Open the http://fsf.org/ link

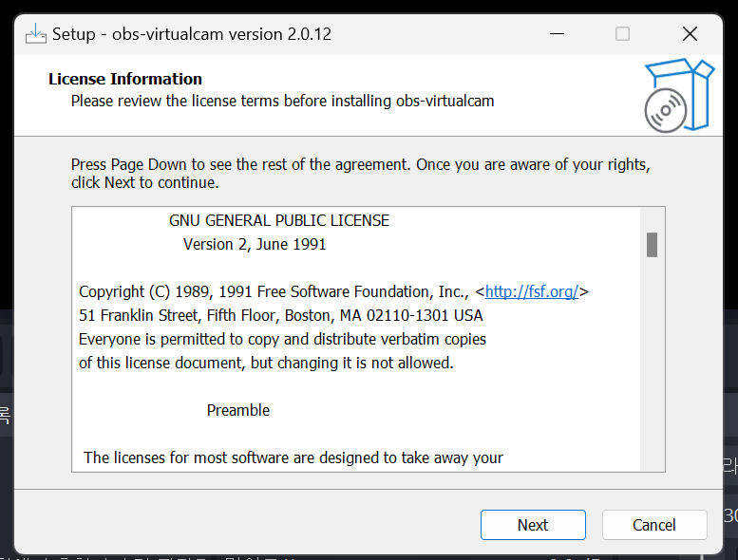(531, 292)
